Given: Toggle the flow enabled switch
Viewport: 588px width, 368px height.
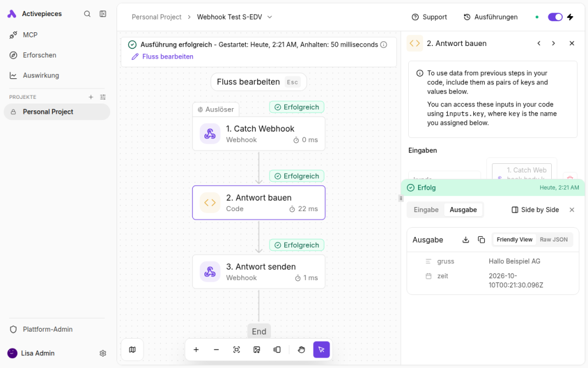Looking at the screenshot, I should click(555, 17).
